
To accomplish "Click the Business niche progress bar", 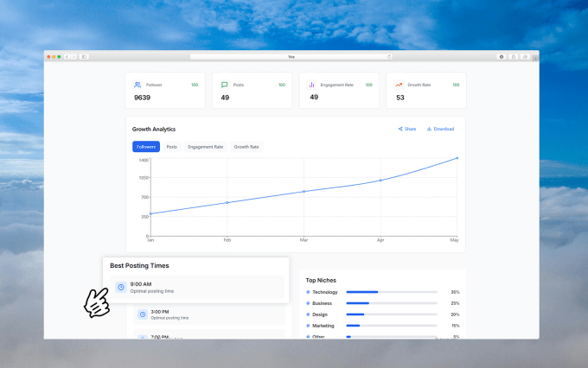I will [392, 303].
